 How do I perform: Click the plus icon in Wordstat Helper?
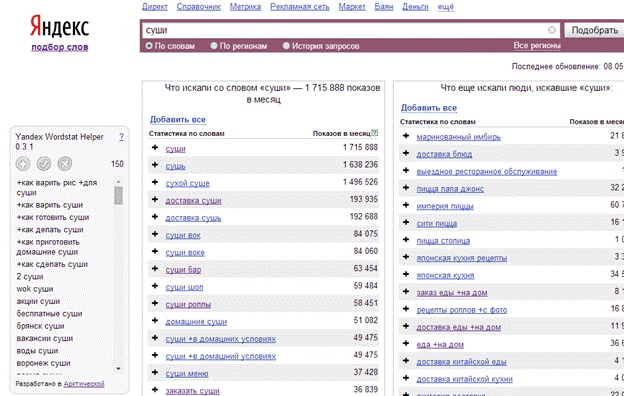click(x=23, y=164)
